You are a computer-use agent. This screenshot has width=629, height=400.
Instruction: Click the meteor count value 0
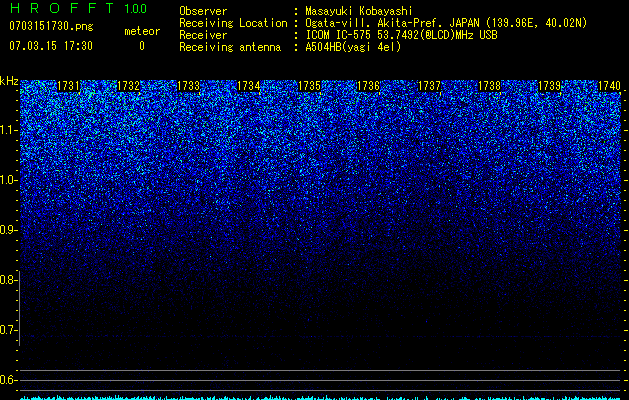tap(142, 46)
